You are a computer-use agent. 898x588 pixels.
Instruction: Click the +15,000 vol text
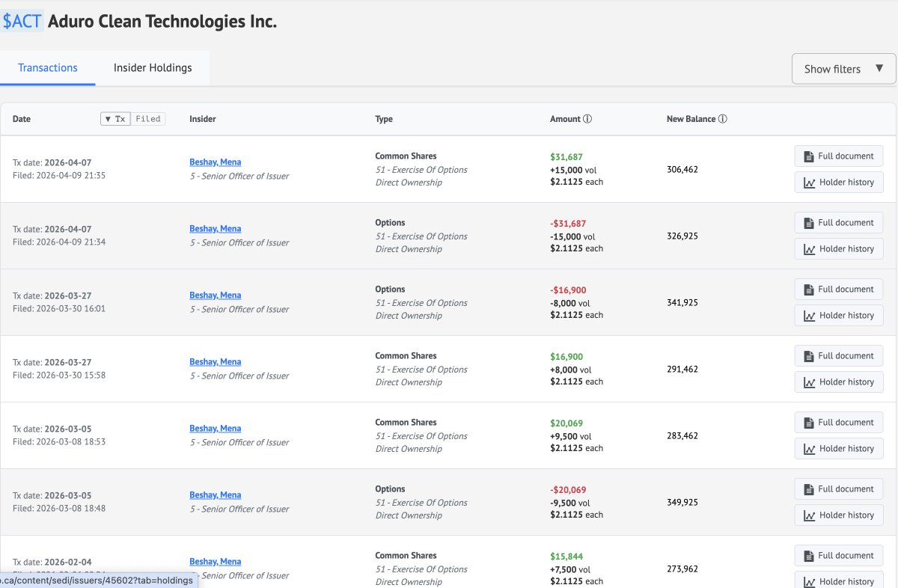coord(572,170)
